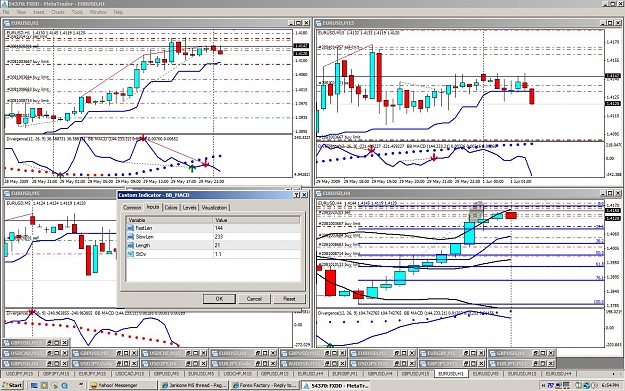Click the Reset button in BB_MACD dialog
This screenshot has height=391, width=625.
(x=289, y=299)
